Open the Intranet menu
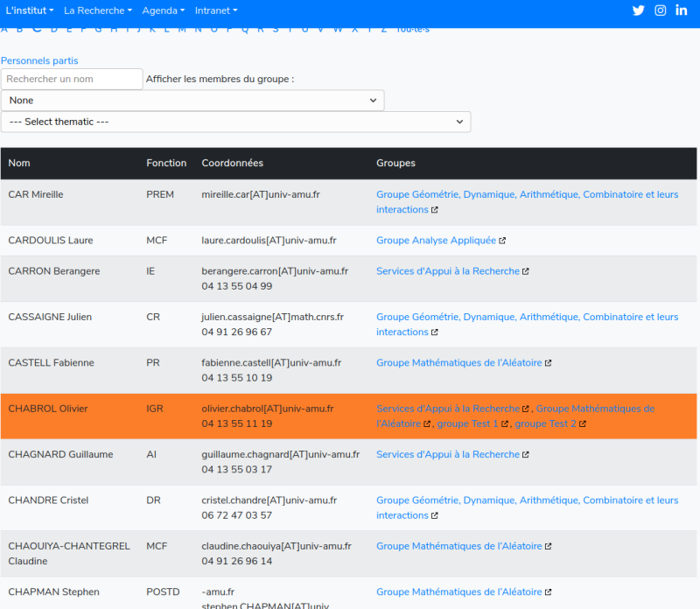 click(x=216, y=10)
